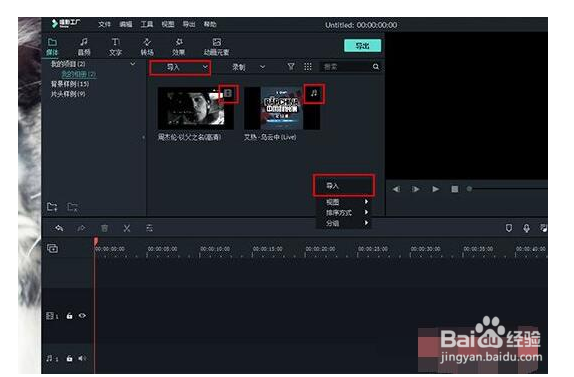The height and width of the screenshot is (377, 574).
Task: Toggle the grid view icon
Action: (308, 67)
